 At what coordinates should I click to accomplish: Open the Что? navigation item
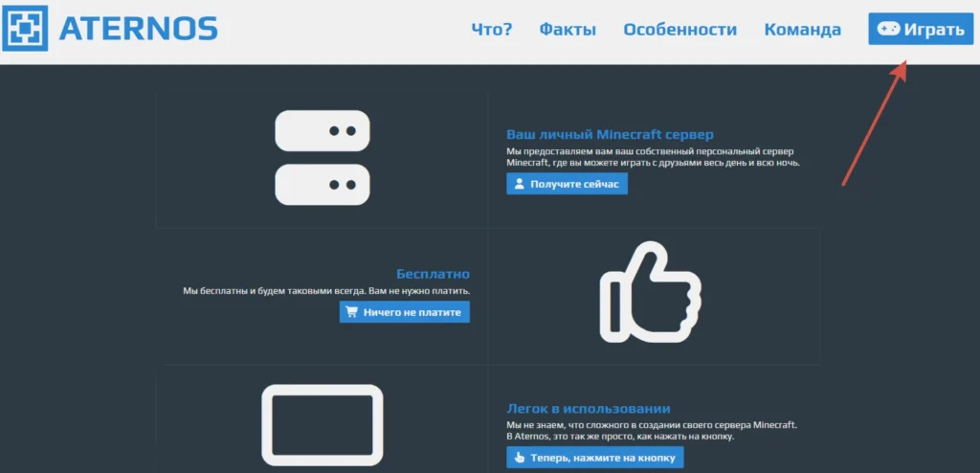[491, 30]
